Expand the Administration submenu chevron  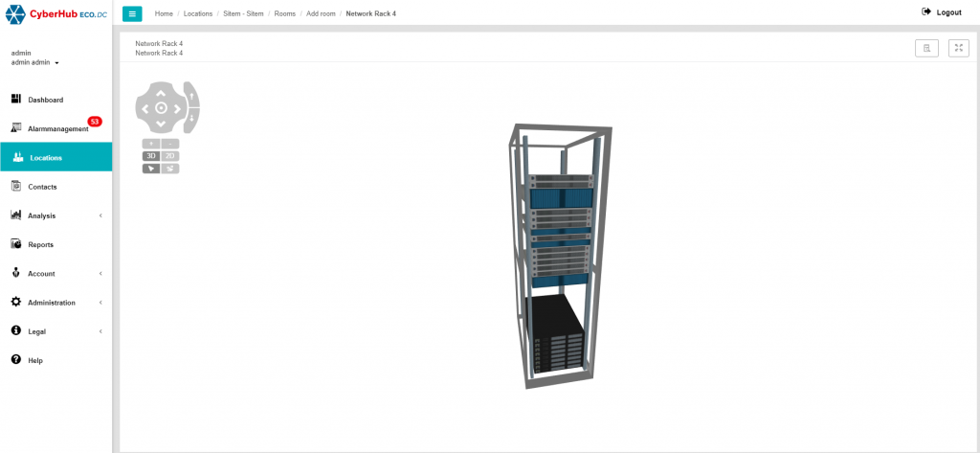point(100,303)
